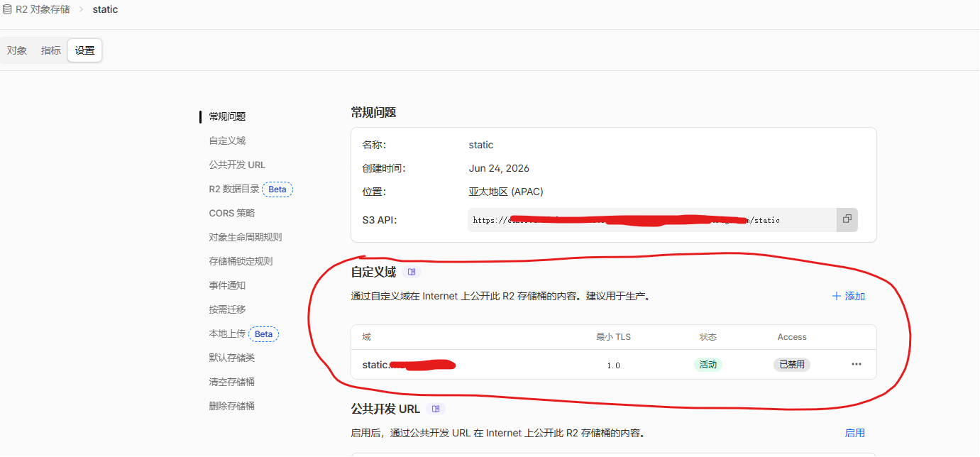Open docs icon next to 自定义域 heading
The width and height of the screenshot is (980, 457).
coord(412,272)
